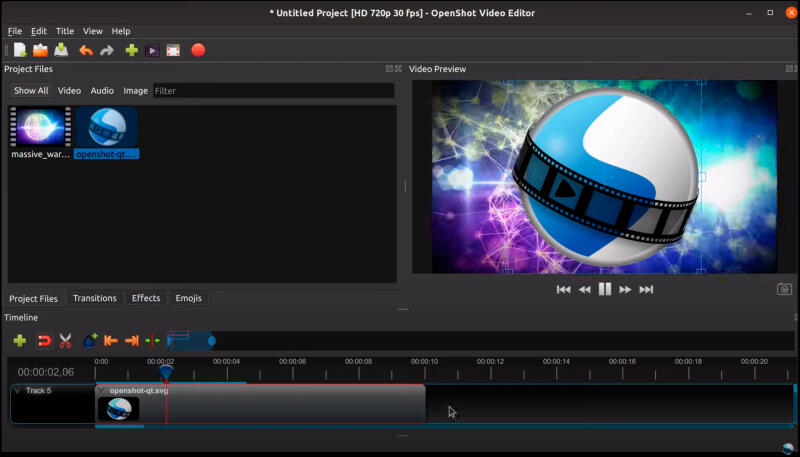800x457 pixels.
Task: Switch to the Transitions tab
Action: [x=94, y=298]
